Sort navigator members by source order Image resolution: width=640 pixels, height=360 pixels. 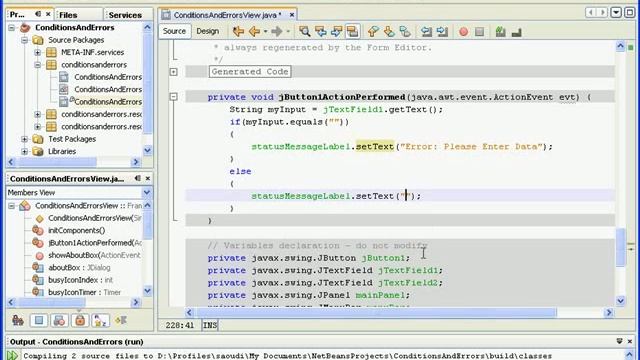coord(121,320)
